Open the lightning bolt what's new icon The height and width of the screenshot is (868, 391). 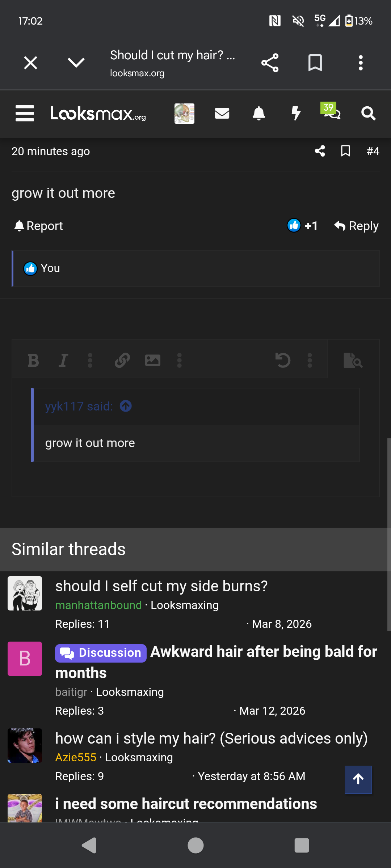296,114
